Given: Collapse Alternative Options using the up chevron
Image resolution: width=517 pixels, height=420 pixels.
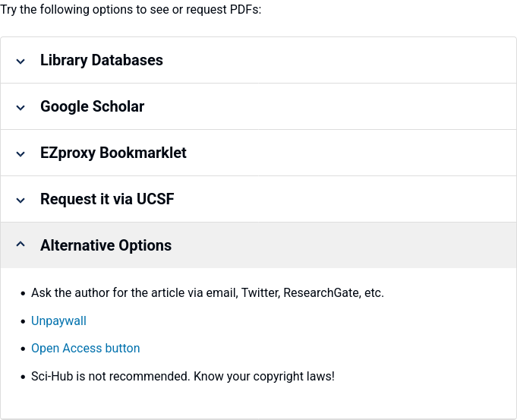Looking at the screenshot, I should tap(20, 244).
